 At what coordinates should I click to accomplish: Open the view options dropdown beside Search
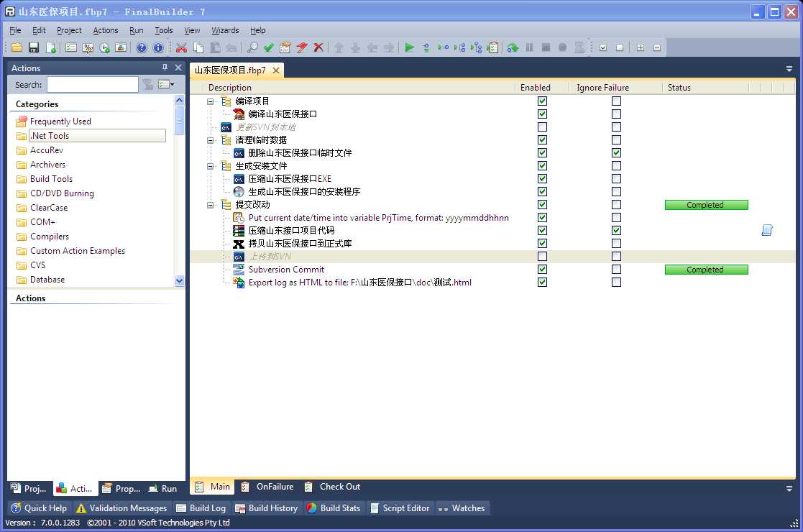166,85
